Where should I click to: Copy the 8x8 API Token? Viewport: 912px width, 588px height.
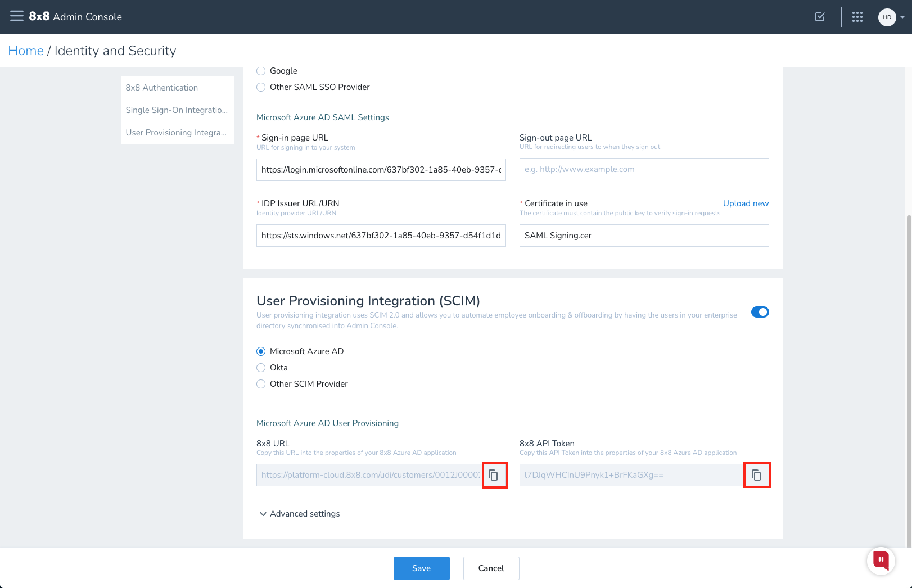(x=757, y=475)
